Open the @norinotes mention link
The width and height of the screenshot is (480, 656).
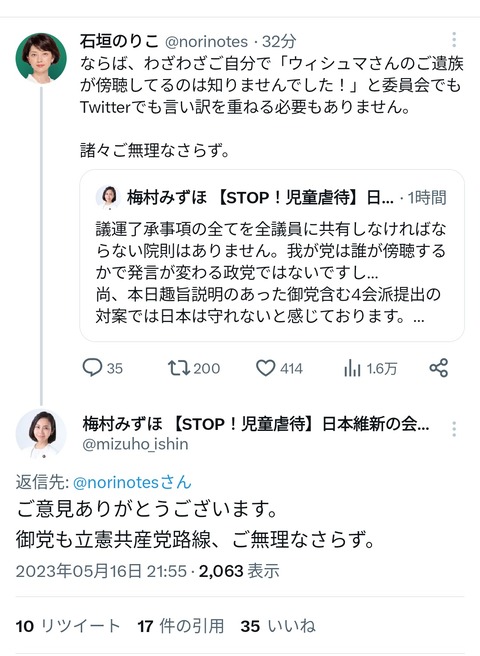132,482
